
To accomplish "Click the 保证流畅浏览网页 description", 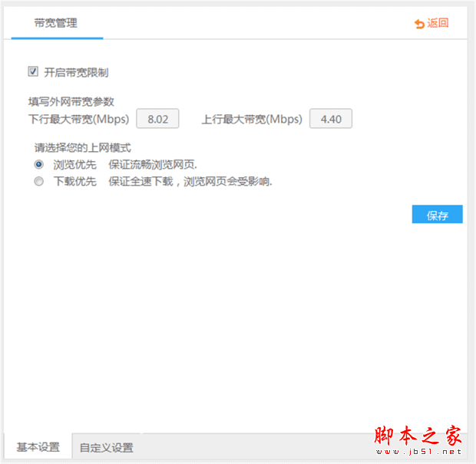I will click(153, 165).
